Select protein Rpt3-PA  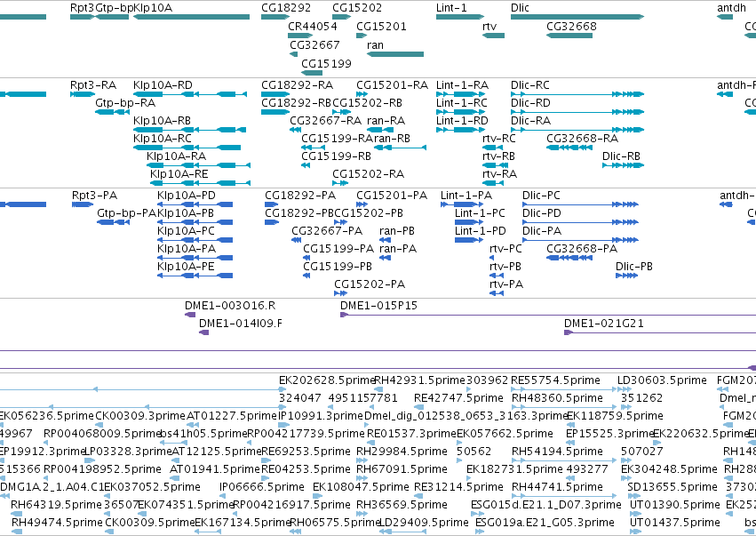coord(83,204)
